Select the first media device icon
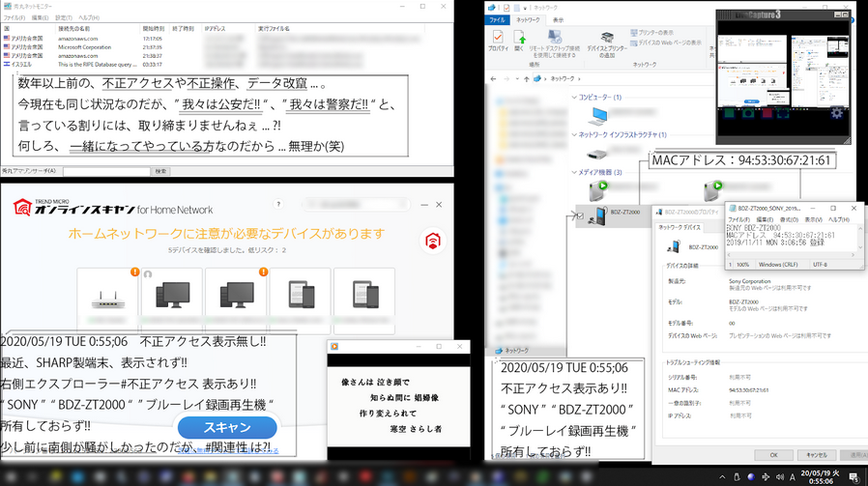Viewport: 868px width, 486px height. pos(598,191)
